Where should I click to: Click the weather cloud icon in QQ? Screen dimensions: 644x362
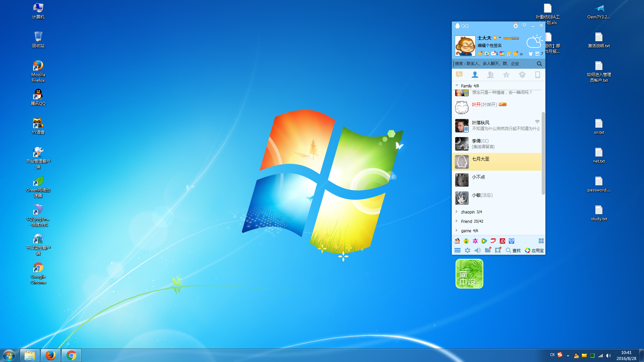[534, 41]
